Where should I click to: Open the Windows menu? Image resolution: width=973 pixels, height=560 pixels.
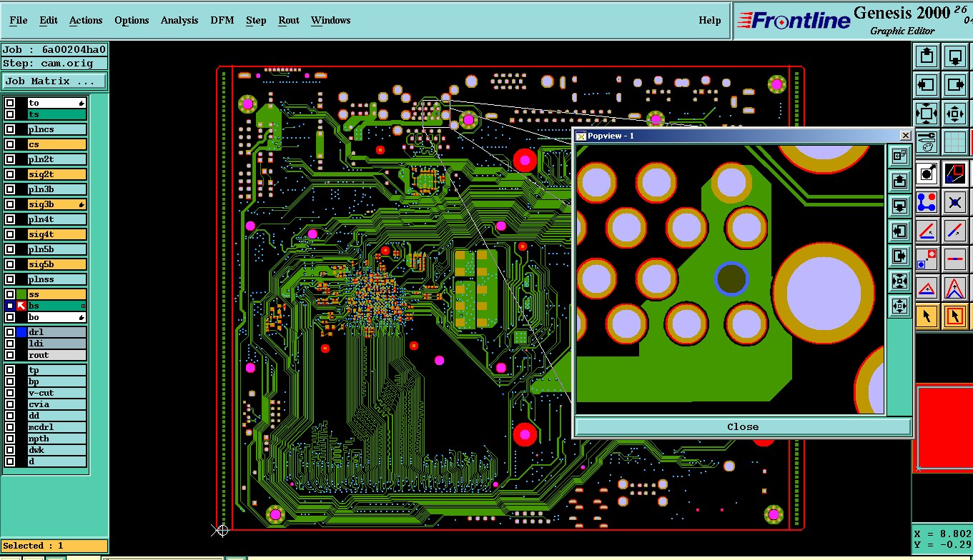(x=330, y=20)
